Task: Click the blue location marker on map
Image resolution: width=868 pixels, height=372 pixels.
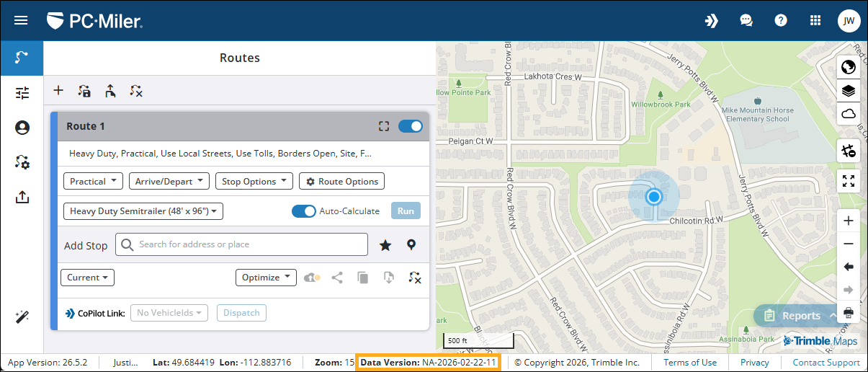Action: click(x=654, y=196)
